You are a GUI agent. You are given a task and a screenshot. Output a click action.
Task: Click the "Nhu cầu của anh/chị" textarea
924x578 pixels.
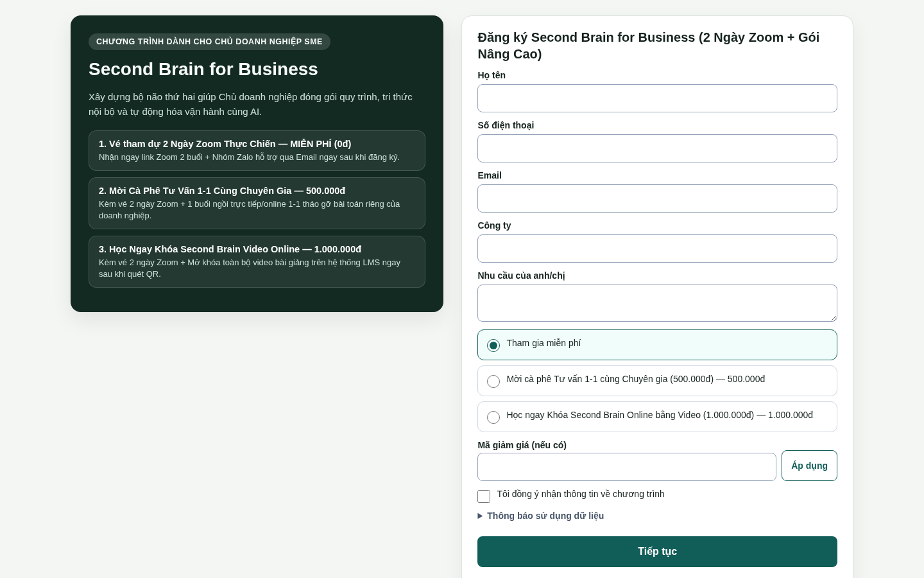click(x=657, y=303)
